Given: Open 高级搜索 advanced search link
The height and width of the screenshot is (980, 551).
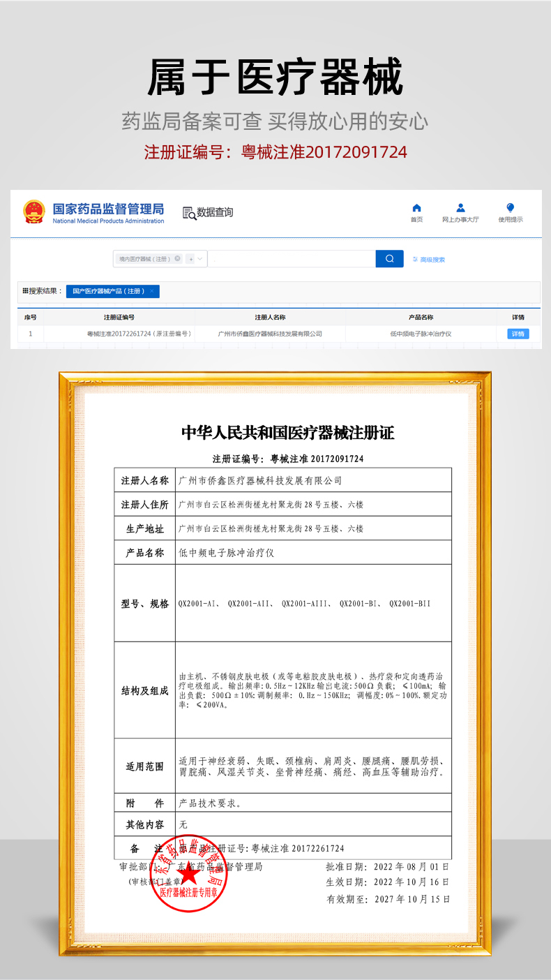Looking at the screenshot, I should click(x=429, y=259).
